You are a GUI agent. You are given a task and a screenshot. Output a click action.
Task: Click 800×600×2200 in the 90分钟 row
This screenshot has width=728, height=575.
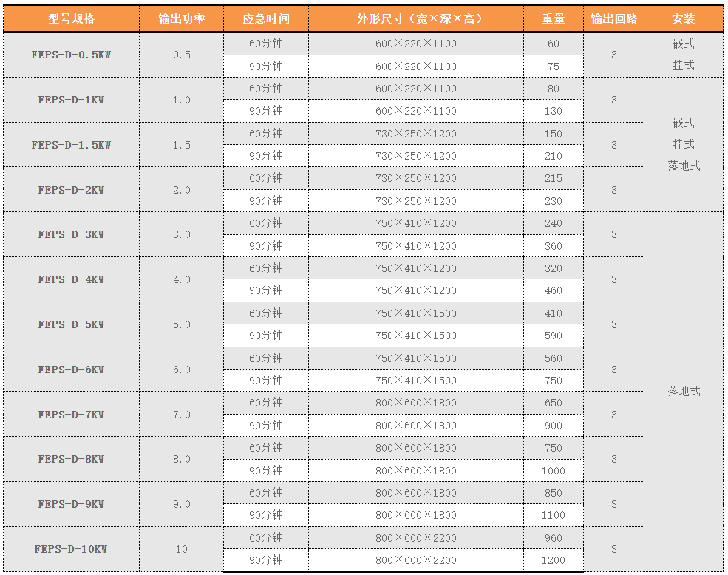[415, 560]
